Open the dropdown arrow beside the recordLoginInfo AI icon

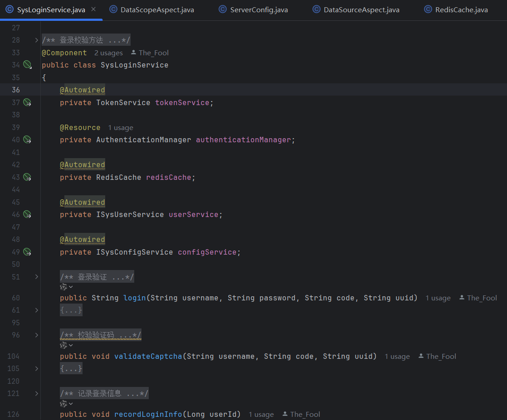71,404
